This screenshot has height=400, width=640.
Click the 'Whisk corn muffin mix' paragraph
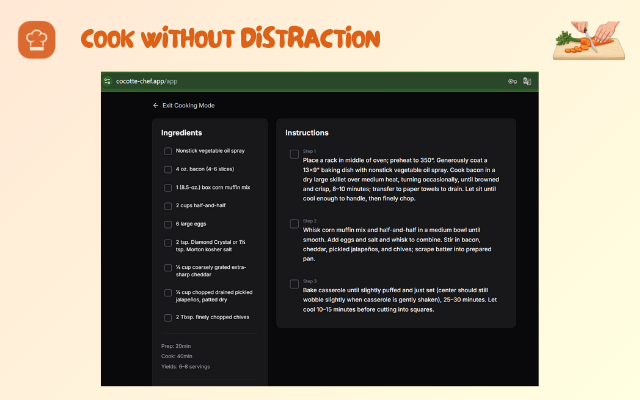click(x=397, y=244)
